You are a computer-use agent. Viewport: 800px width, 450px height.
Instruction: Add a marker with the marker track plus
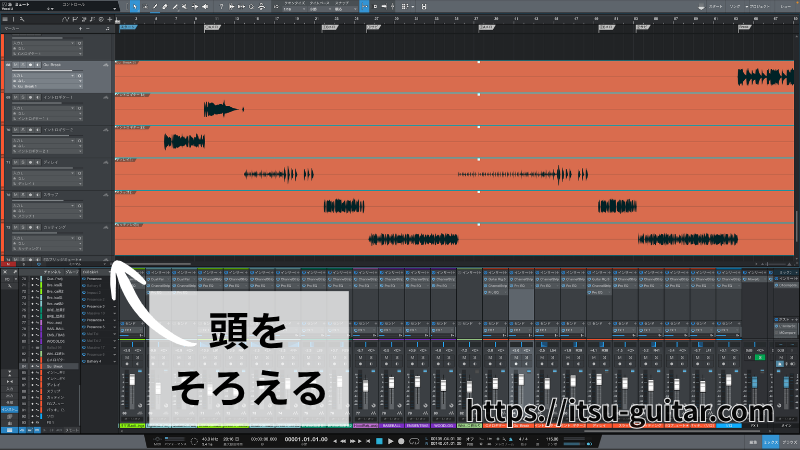pos(80,29)
